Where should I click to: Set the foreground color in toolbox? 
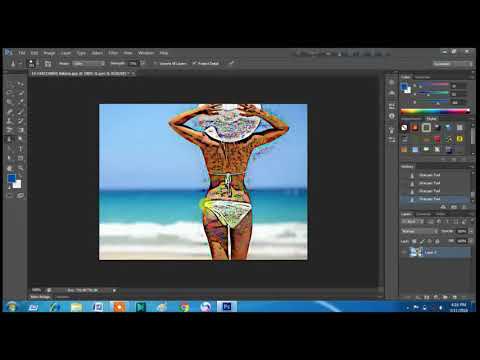click(12, 179)
